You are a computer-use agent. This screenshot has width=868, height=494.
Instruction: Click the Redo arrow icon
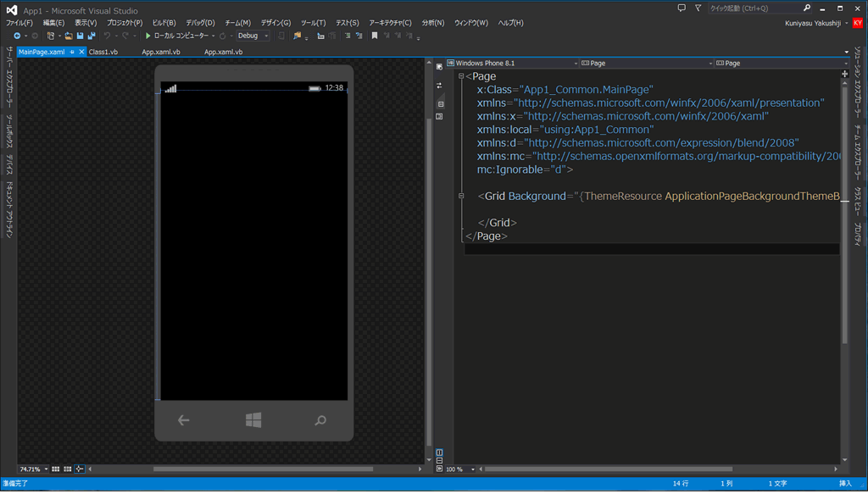click(125, 36)
